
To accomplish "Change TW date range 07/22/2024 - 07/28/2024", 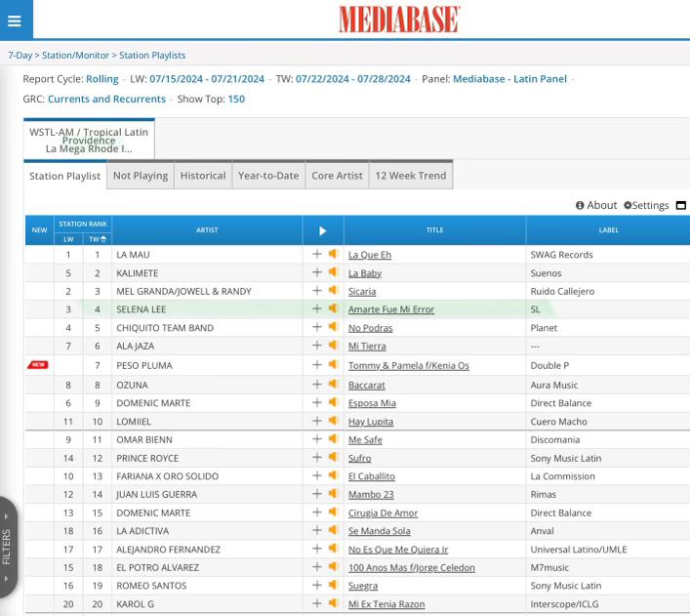I will 353,79.
